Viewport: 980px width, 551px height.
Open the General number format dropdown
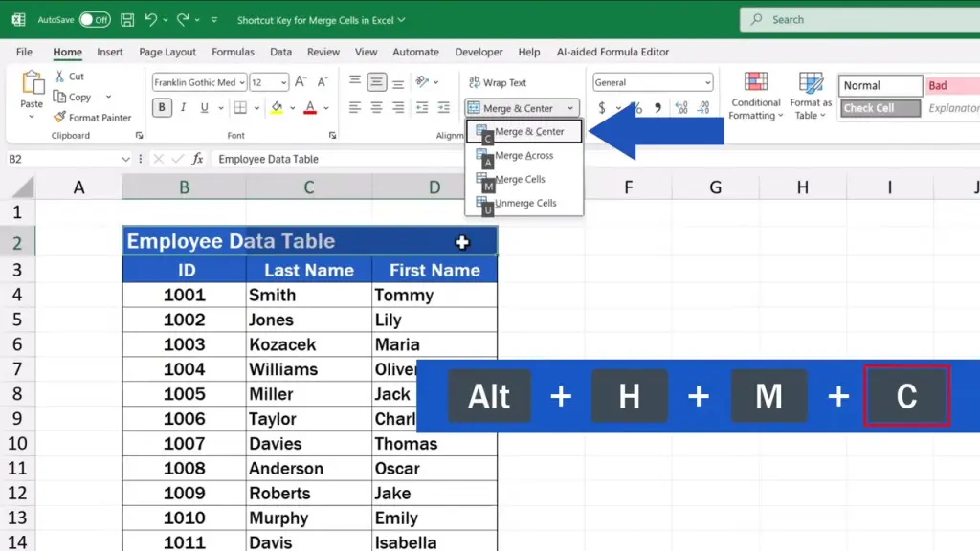tap(707, 83)
